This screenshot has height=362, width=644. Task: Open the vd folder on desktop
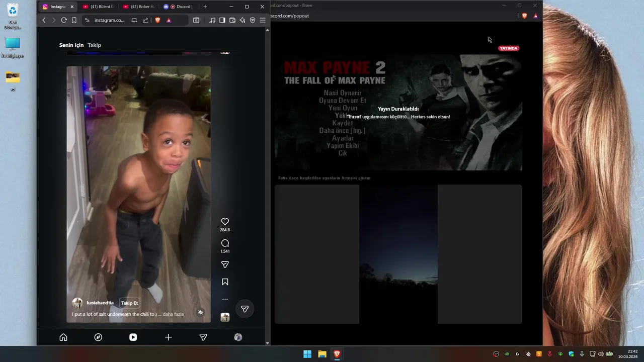[x=13, y=80]
